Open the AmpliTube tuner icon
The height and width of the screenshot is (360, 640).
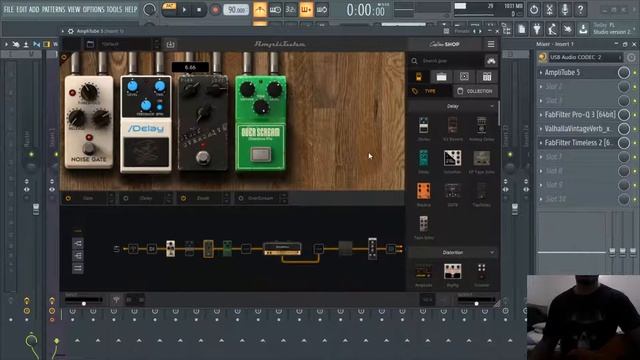116,300
